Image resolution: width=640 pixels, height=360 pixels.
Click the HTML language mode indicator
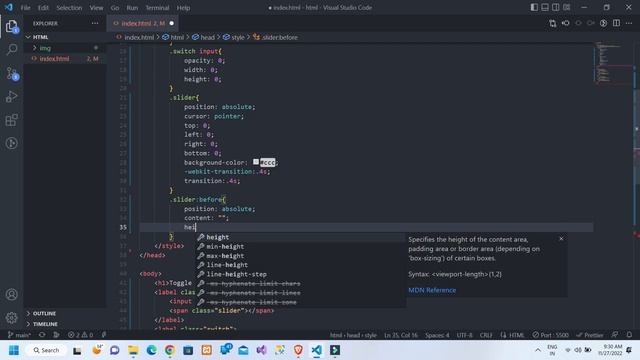[517, 335]
